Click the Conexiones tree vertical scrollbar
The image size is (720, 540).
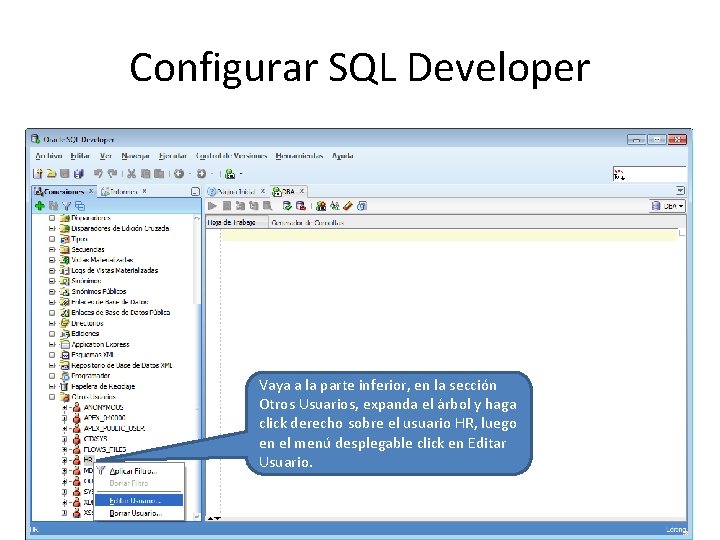tap(197, 365)
